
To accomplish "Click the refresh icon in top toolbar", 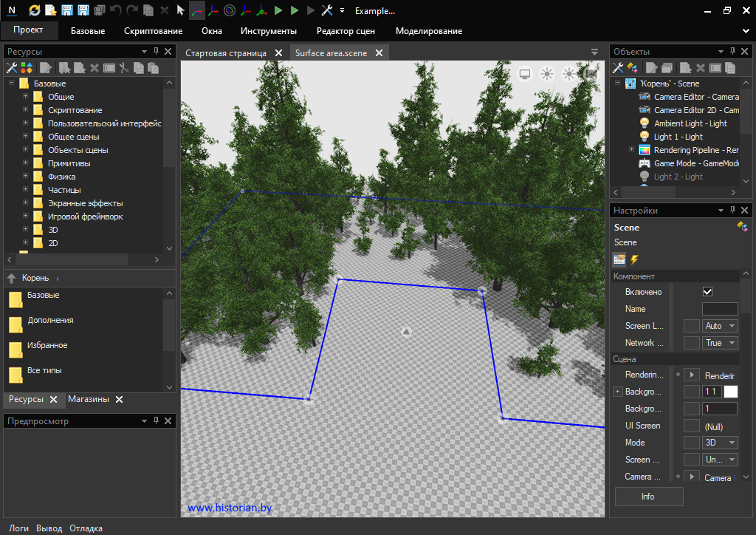I will coord(35,10).
